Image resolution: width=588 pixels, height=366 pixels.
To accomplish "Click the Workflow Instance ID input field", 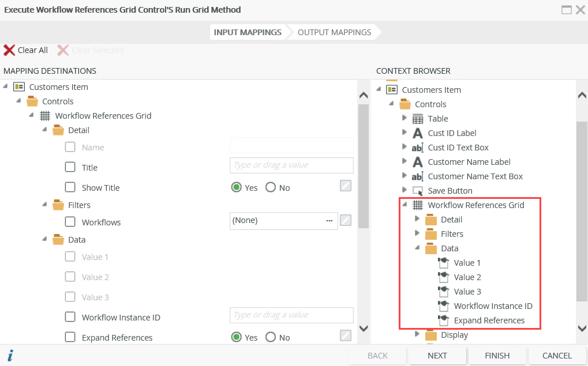I will pyautogui.click(x=291, y=315).
